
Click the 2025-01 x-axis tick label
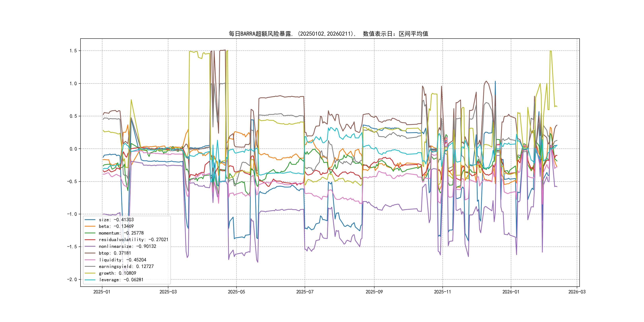(x=102, y=292)
